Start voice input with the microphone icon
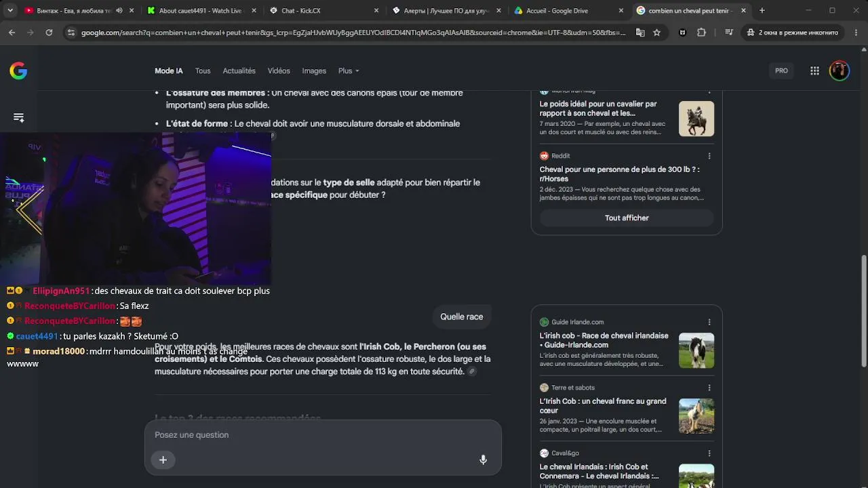The image size is (868, 488). pos(483,460)
